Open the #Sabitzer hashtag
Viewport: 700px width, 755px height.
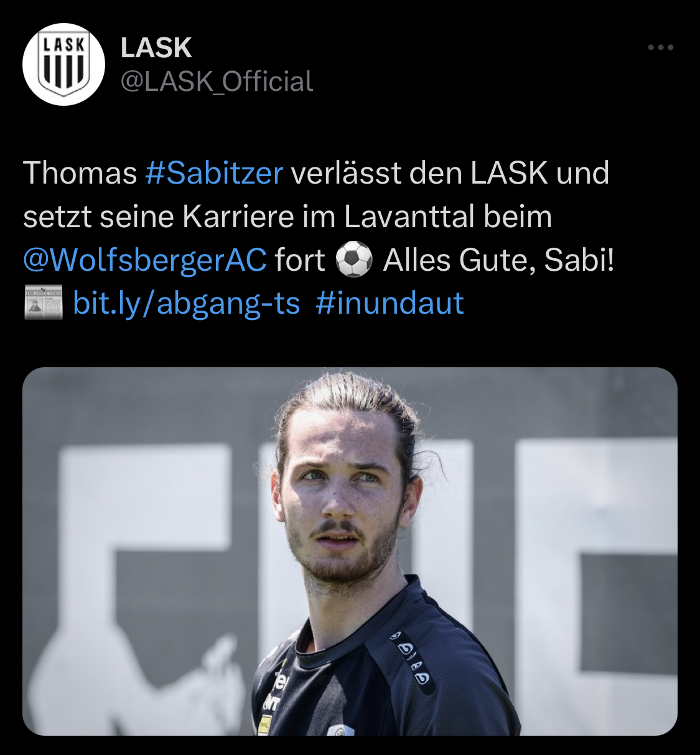(214, 173)
